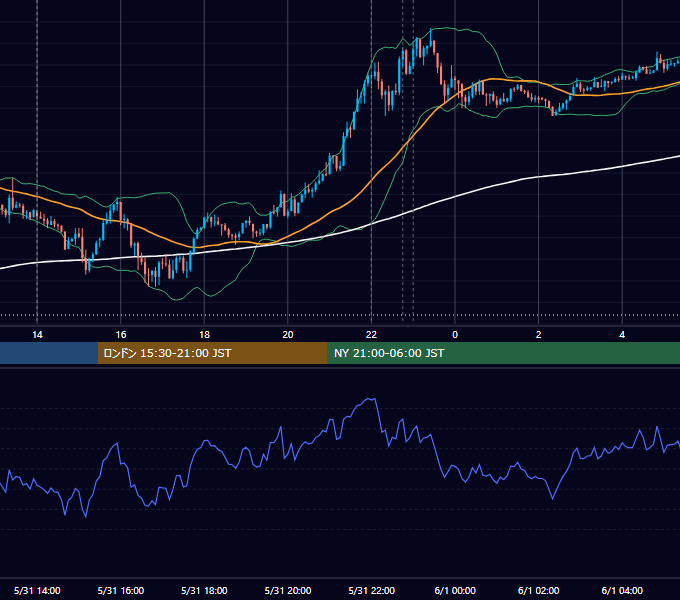Click the '20' time axis label
The height and width of the screenshot is (600, 680).
pyautogui.click(x=288, y=335)
